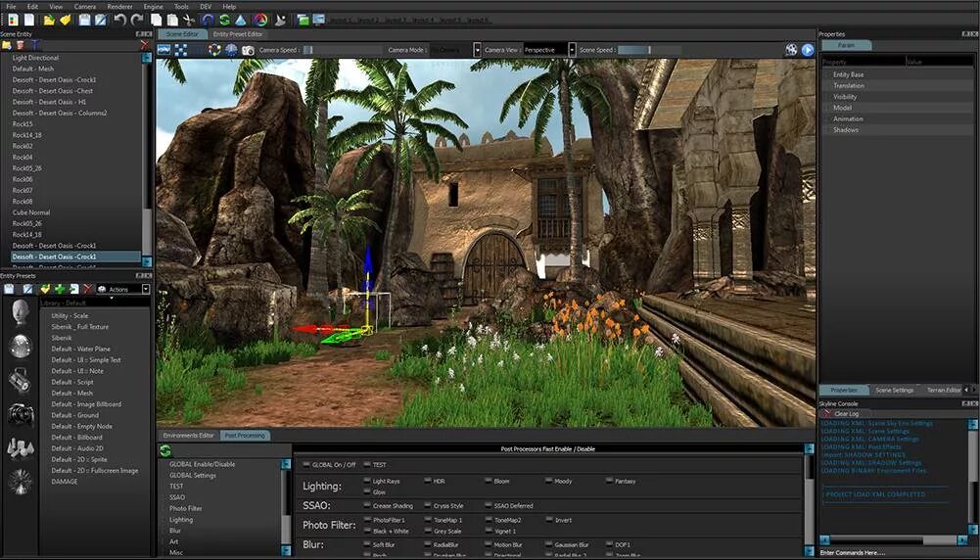Enable the Black + White filter checkbox
The image size is (980, 560).
coord(367,532)
